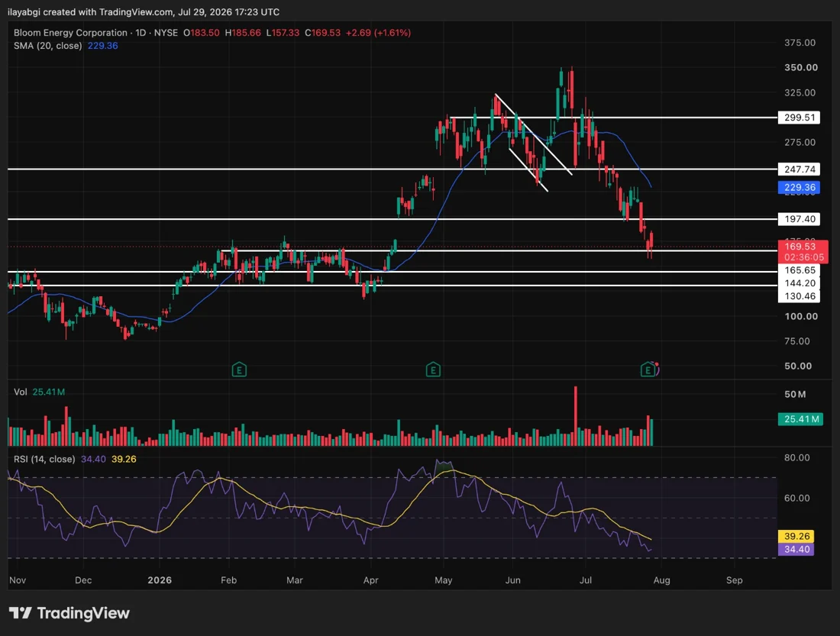Click the red 169.53 current price label
840x636 pixels.
tap(803, 252)
